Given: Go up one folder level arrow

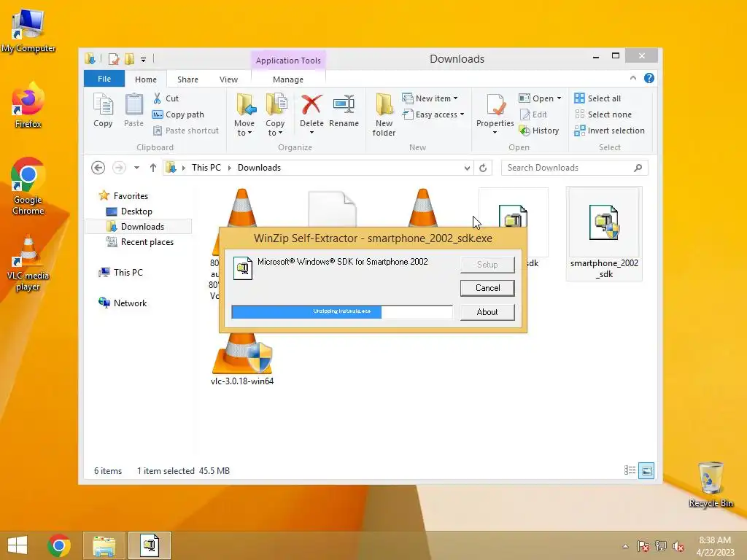Looking at the screenshot, I should click(x=153, y=168).
